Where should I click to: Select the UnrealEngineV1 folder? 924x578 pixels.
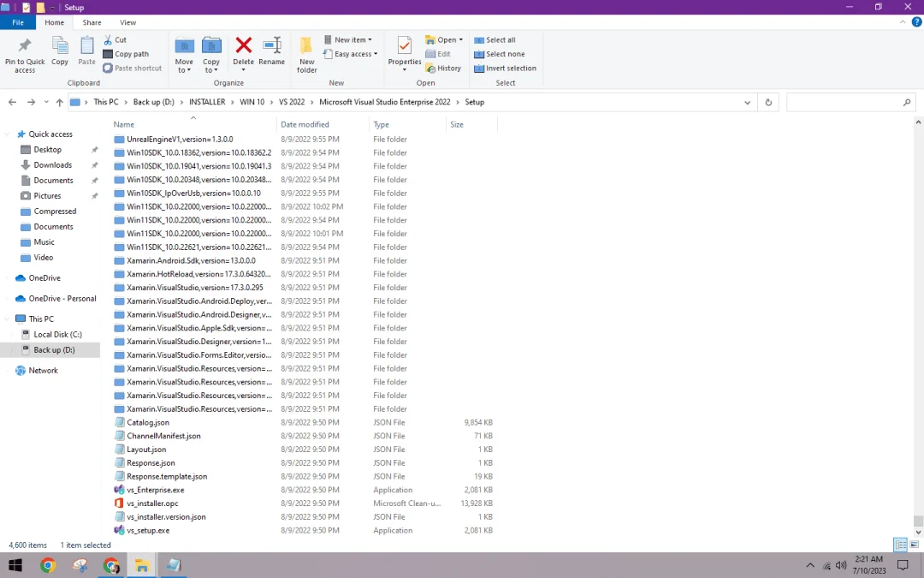tap(180, 140)
